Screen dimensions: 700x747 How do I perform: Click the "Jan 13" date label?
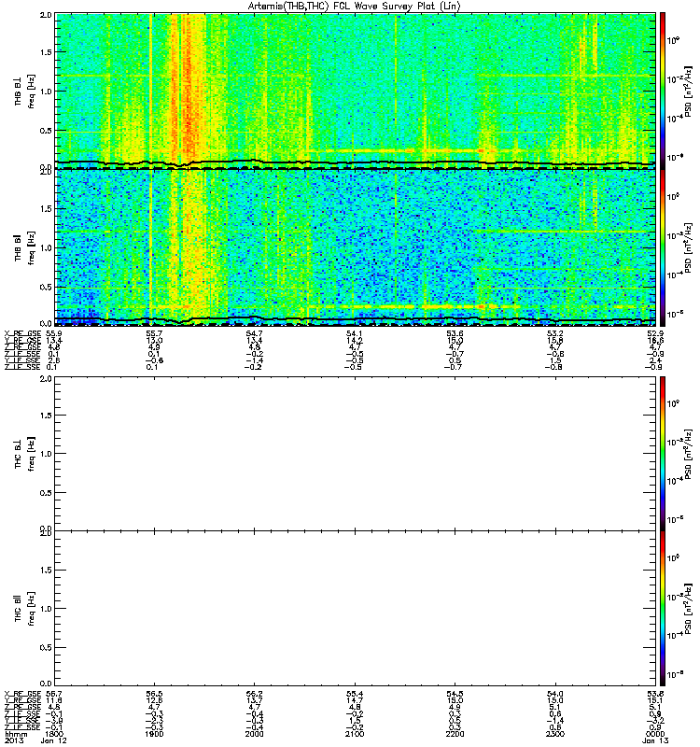(655, 740)
